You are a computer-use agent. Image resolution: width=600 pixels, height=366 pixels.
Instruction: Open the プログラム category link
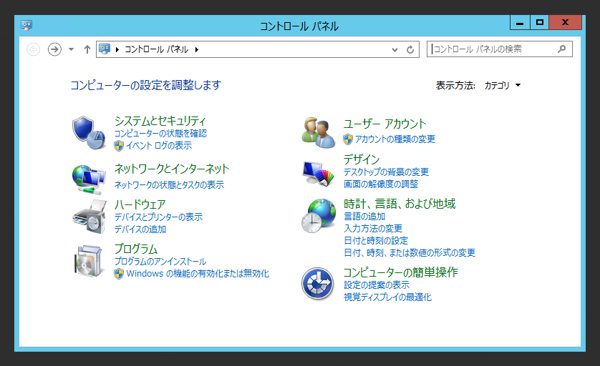pyautogui.click(x=136, y=249)
